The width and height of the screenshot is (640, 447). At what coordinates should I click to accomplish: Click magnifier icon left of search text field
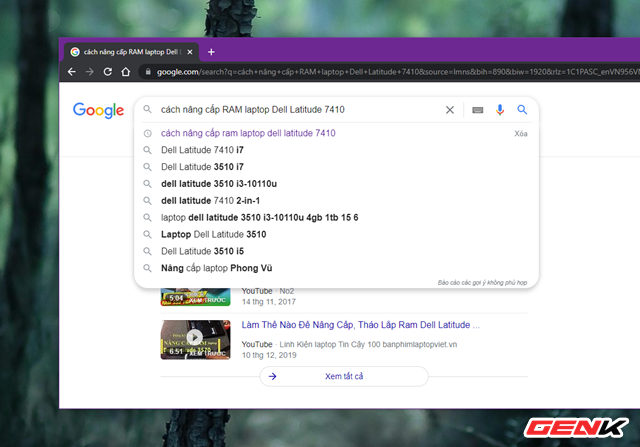pos(147,109)
